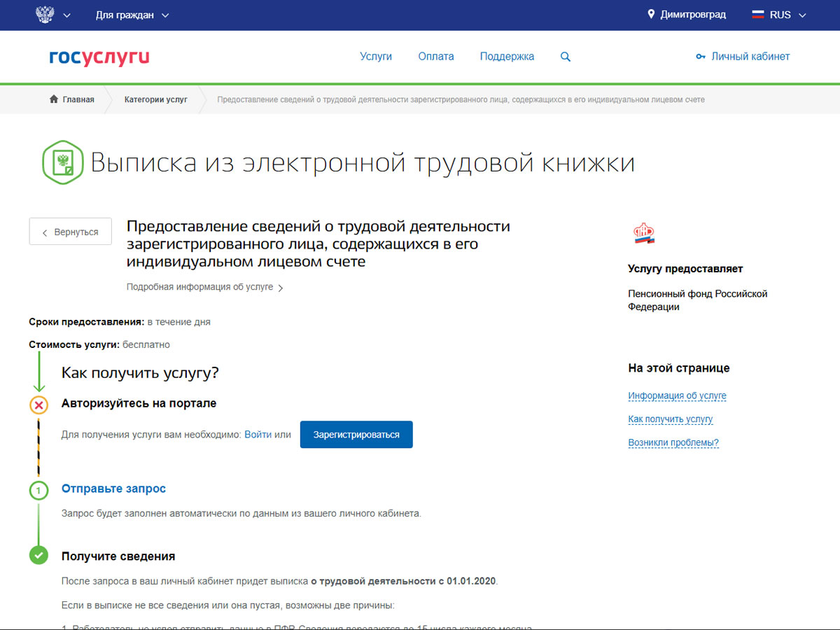The width and height of the screenshot is (840, 630).
Task: Change city by clicking Димитровград
Action: click(x=693, y=15)
